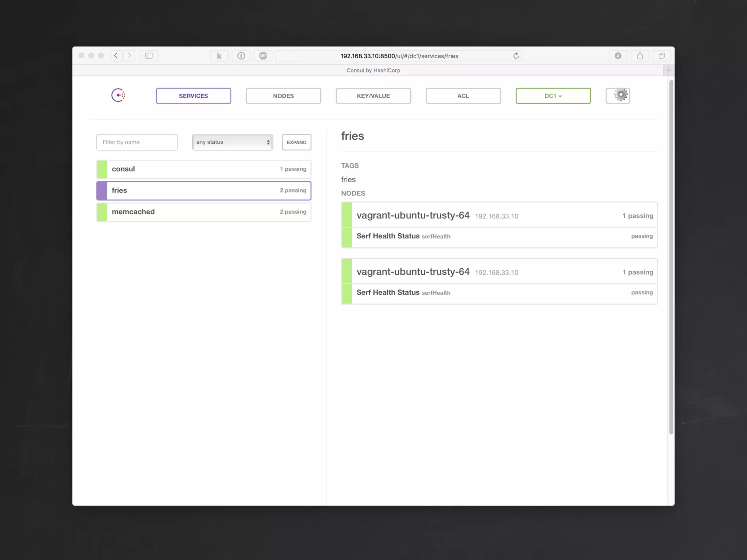Open the show all tabs icon
747x560 pixels.
point(662,56)
